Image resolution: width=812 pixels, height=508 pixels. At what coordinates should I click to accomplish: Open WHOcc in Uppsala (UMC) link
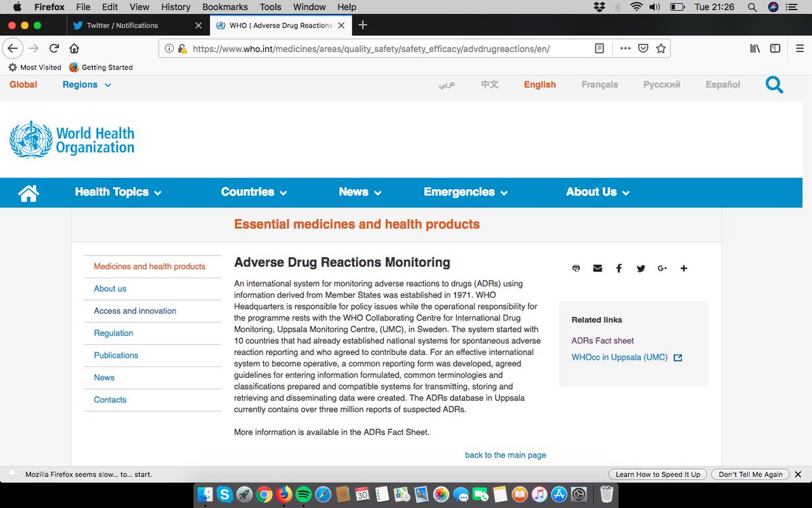pos(627,358)
